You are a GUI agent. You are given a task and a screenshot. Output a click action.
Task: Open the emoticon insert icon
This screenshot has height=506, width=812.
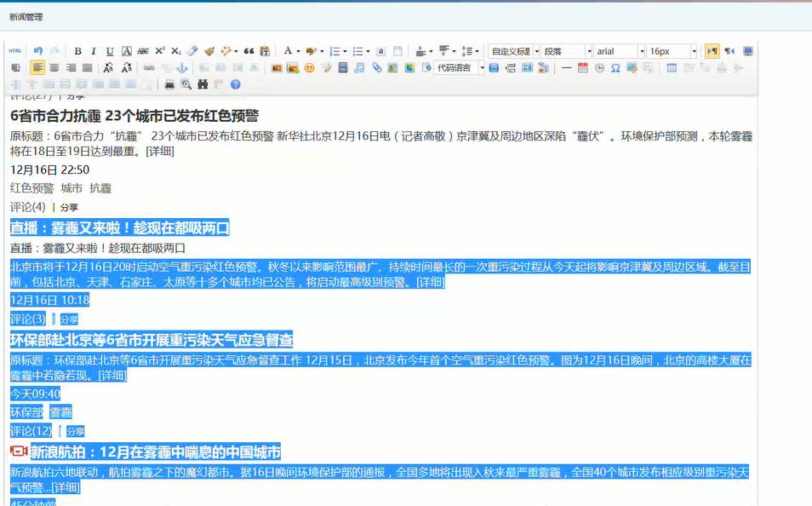tap(308, 69)
